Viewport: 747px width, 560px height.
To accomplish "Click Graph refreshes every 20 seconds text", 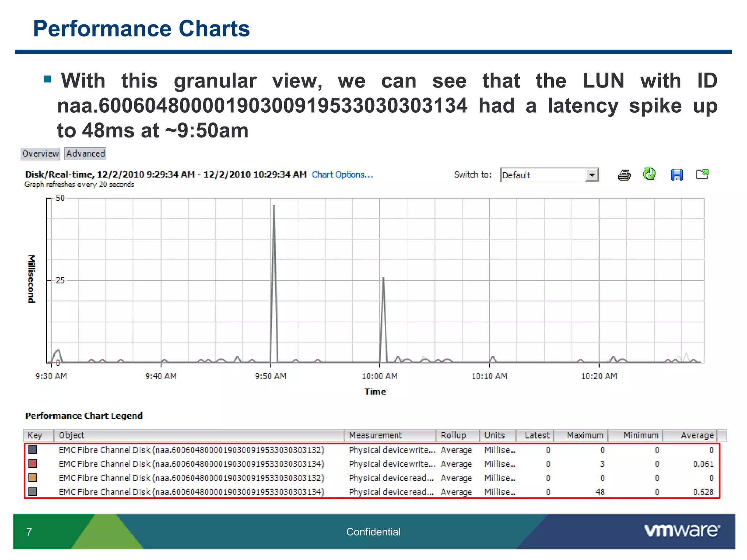I will [79, 184].
